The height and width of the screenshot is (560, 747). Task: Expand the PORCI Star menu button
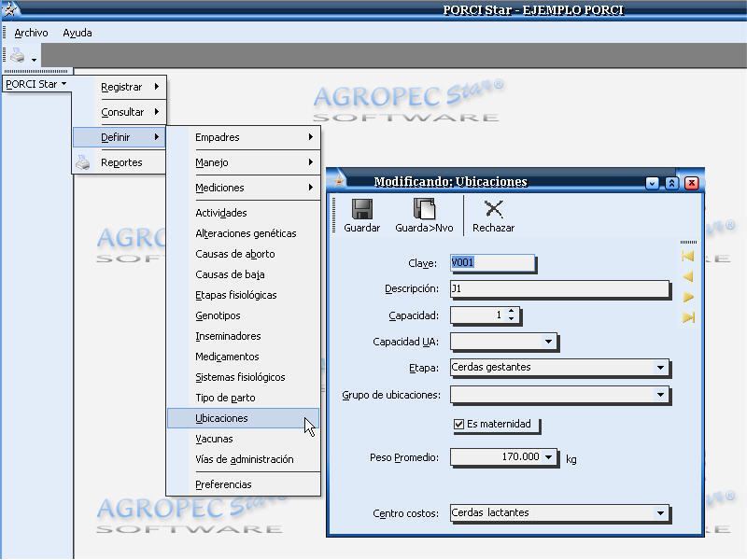tap(36, 84)
